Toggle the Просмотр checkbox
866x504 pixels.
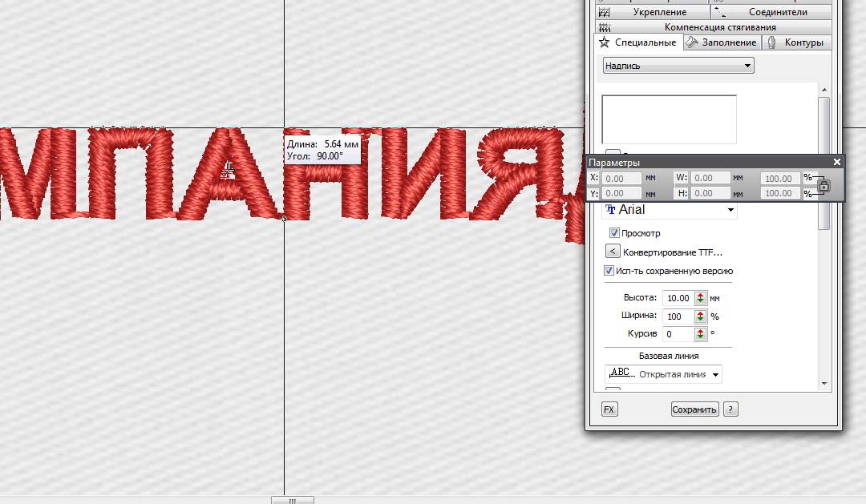tap(614, 233)
